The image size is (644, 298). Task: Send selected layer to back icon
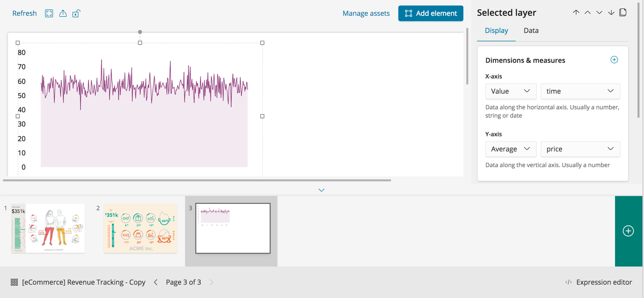tap(611, 13)
